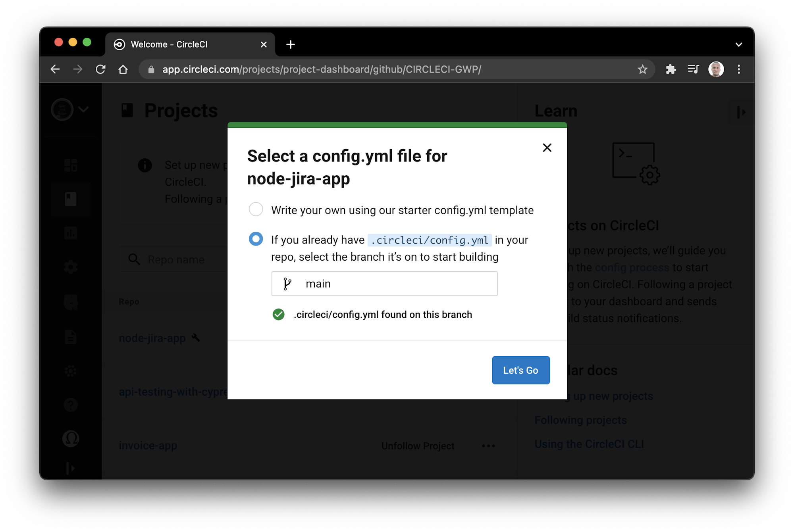The height and width of the screenshot is (532, 794).
Task: Click the Let's Go button
Action: 520,370
